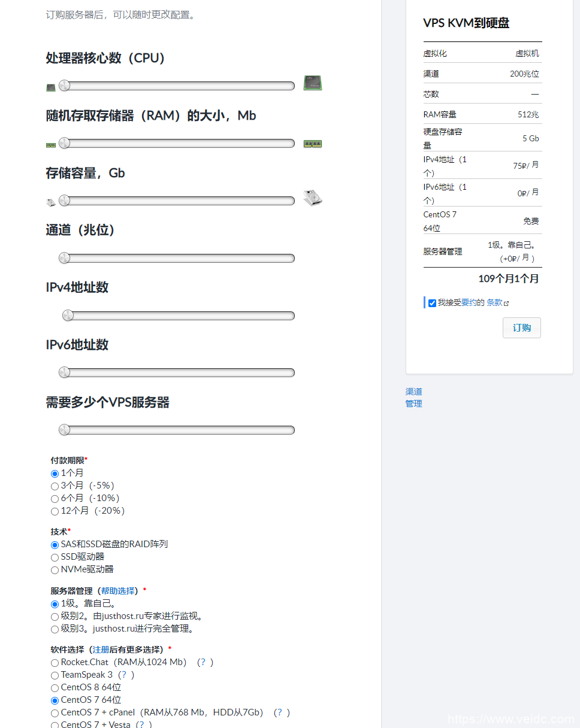
Task: Open the 帮助选择 help link
Action: (x=118, y=591)
